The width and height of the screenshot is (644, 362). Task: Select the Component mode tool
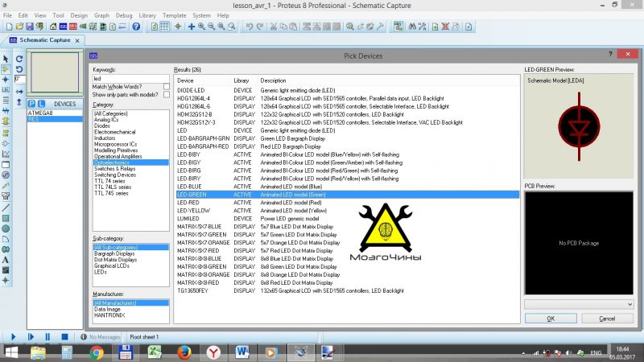(x=6, y=69)
